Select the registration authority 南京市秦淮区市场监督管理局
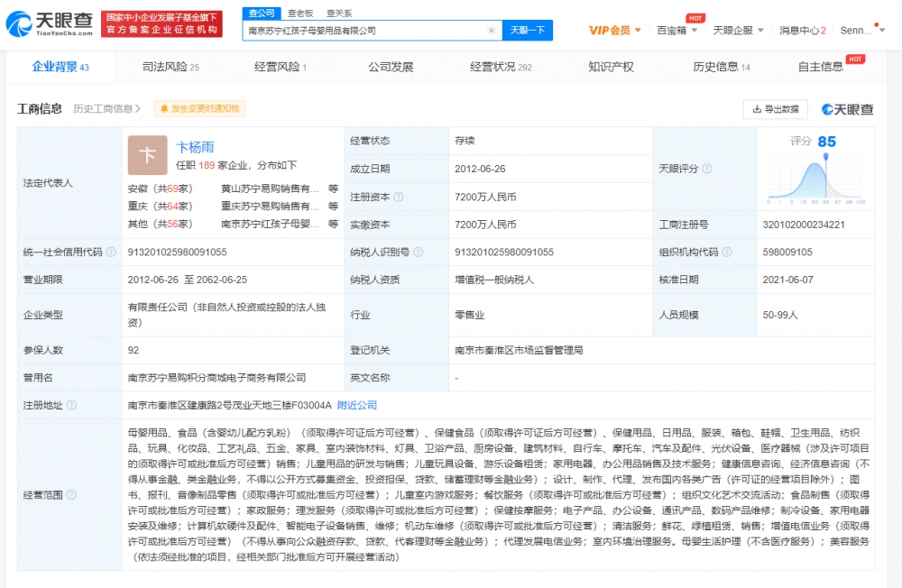Screen dimensions: 902x588 coord(519,350)
